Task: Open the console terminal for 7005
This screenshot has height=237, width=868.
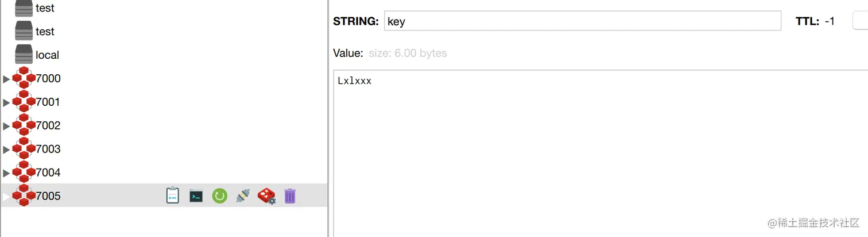Action: [x=196, y=196]
